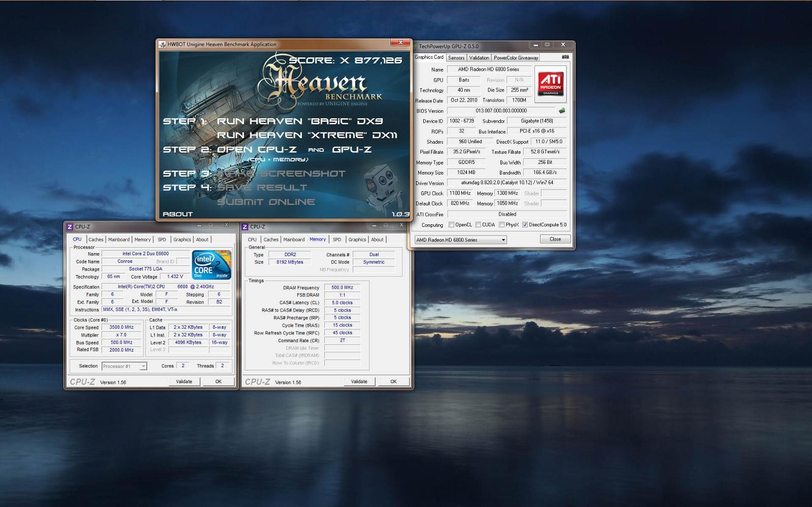
Task: Open the Processor #1 selection dropdown
Action: 124,366
